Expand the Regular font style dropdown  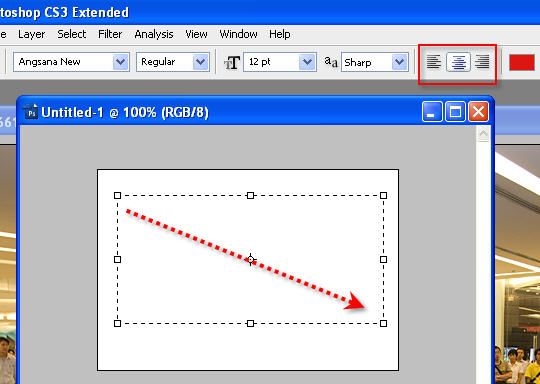(173, 62)
